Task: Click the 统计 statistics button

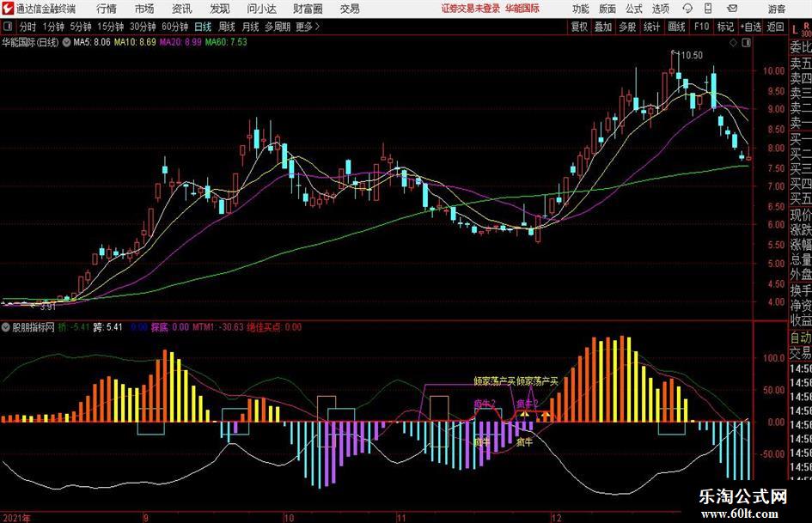Action: click(x=651, y=27)
